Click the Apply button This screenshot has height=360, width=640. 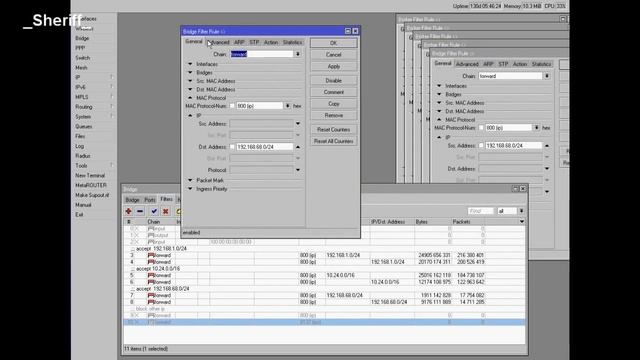click(333, 66)
